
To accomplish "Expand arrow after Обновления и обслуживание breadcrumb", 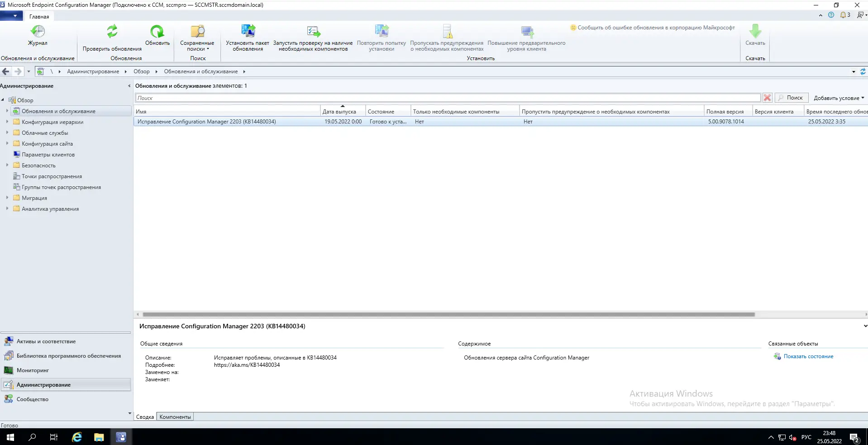I will pyautogui.click(x=244, y=71).
